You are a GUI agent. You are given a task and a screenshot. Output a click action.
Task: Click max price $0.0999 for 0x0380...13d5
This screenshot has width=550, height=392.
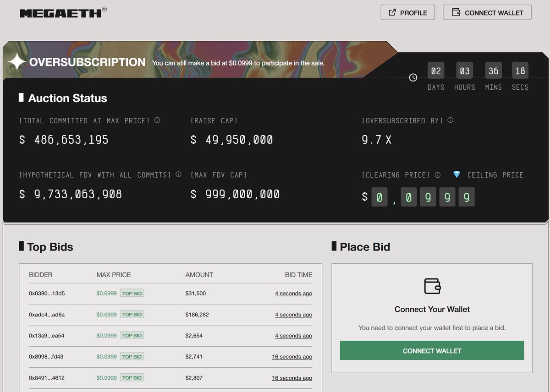106,294
